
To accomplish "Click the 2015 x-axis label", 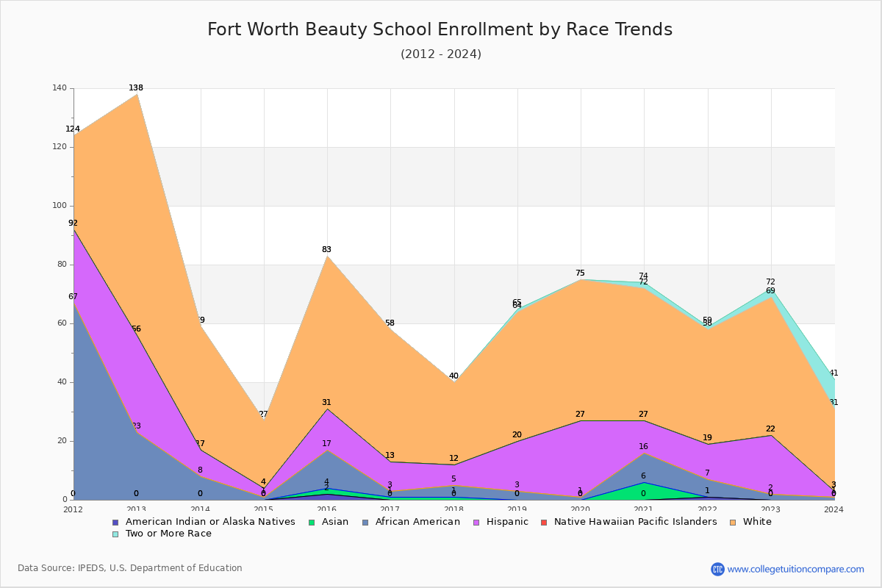I will pyautogui.click(x=263, y=509).
